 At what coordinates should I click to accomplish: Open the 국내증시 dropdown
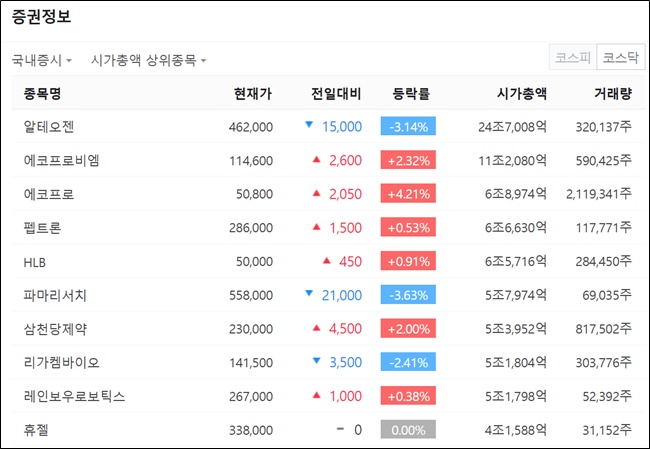[41, 61]
